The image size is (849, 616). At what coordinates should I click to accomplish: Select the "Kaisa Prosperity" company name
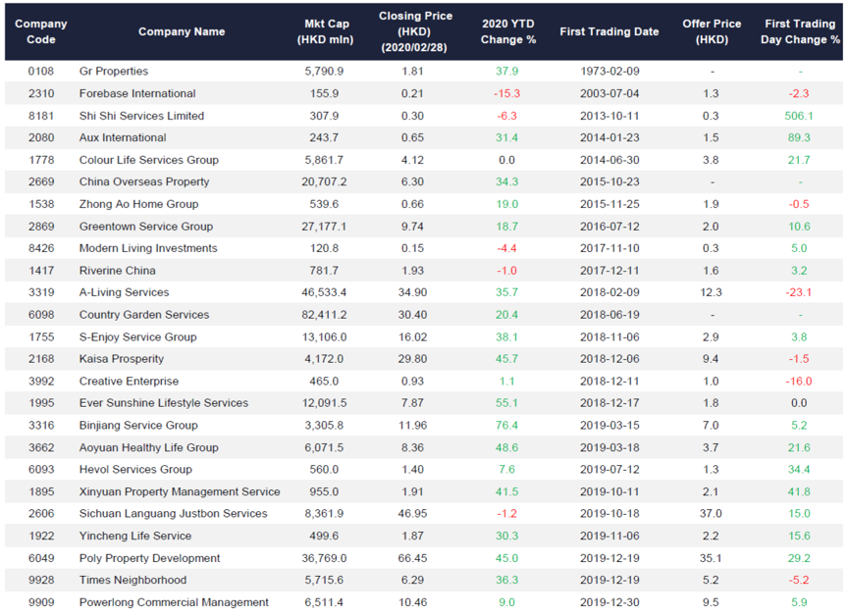122,358
